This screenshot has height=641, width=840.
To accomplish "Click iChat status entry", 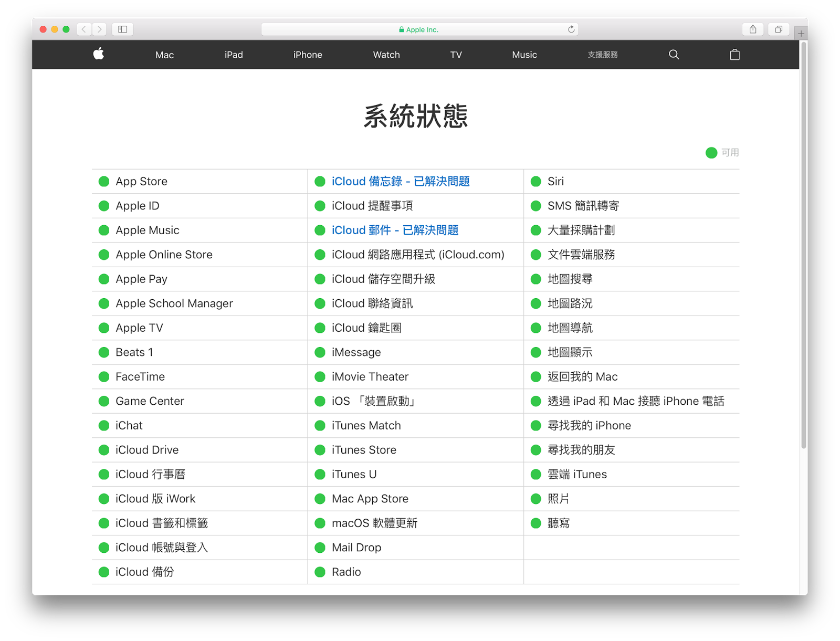I will click(129, 426).
